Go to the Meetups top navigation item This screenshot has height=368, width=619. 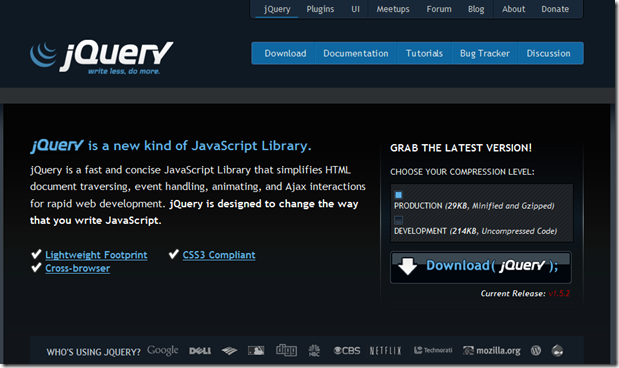click(393, 9)
